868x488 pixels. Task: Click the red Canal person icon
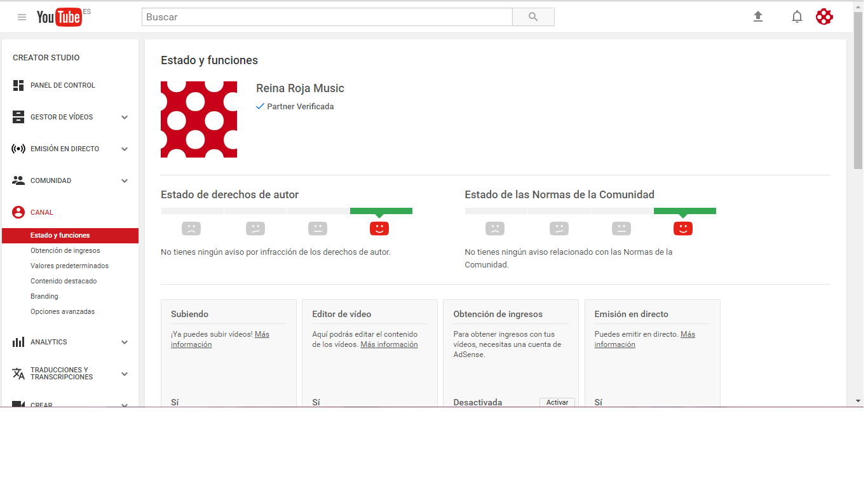(18, 212)
